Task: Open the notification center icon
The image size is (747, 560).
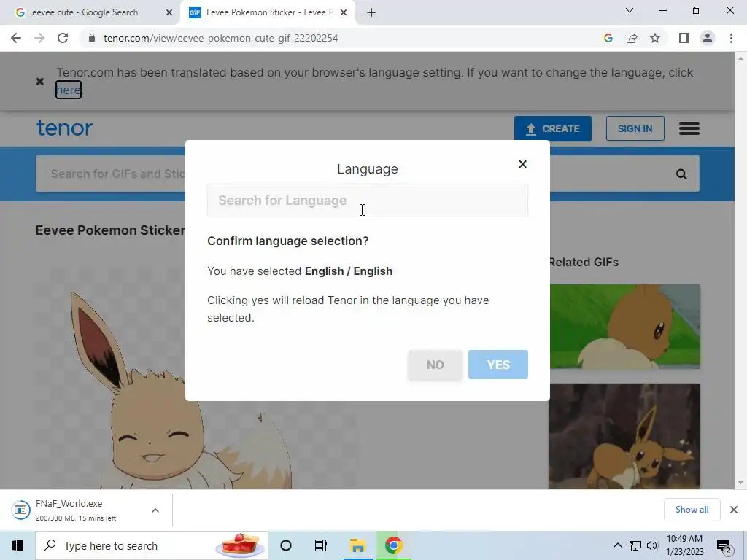Action: (x=724, y=546)
